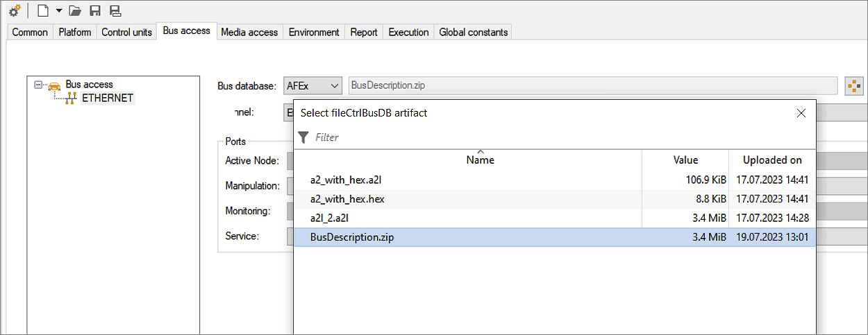Click the Save All floppy icon
Screen dimensions: 868x335
(115, 11)
